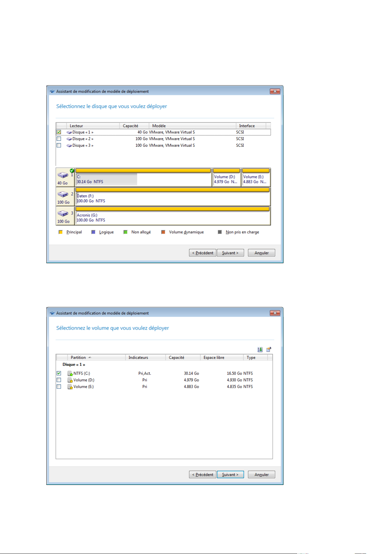The height and width of the screenshot is (554, 392).
Task: Sort by the Modèle column header
Action: point(192,126)
